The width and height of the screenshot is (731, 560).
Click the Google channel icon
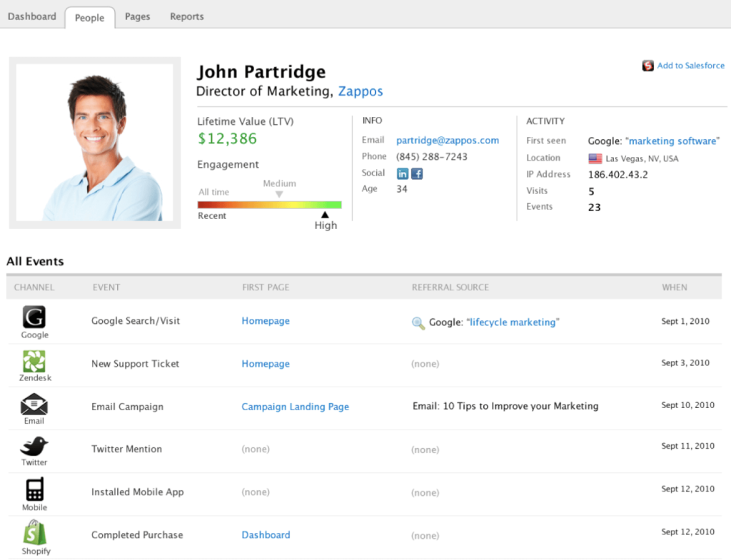coord(34,317)
